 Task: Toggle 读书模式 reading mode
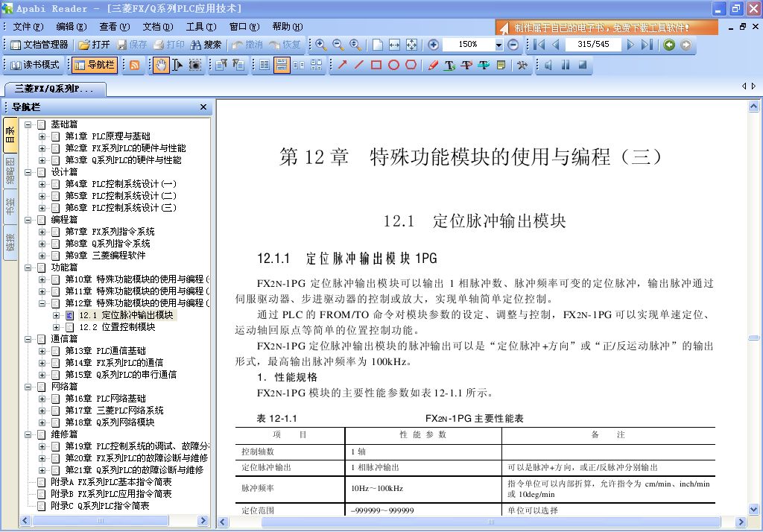tap(35, 65)
